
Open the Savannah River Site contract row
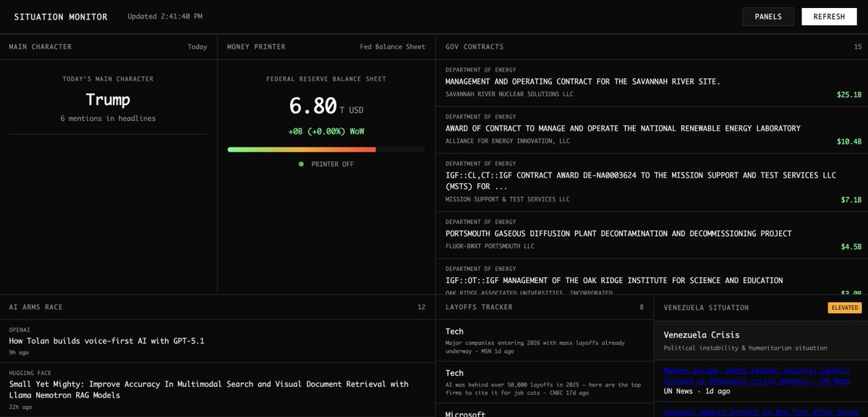(x=652, y=83)
